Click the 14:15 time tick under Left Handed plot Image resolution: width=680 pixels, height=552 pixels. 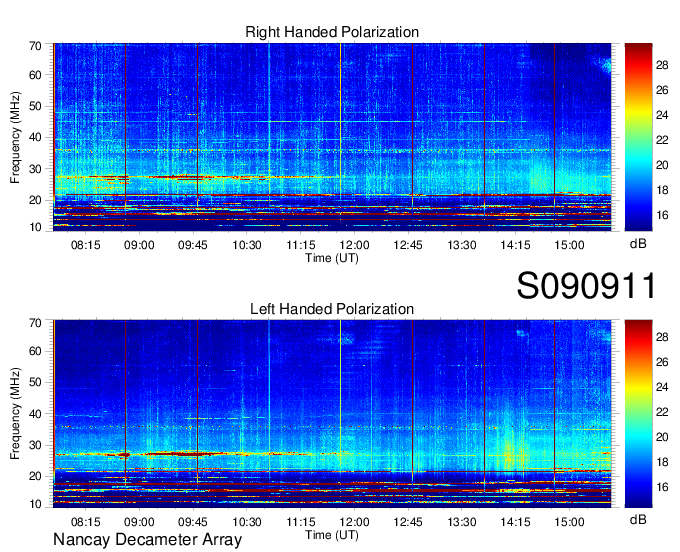(x=516, y=522)
